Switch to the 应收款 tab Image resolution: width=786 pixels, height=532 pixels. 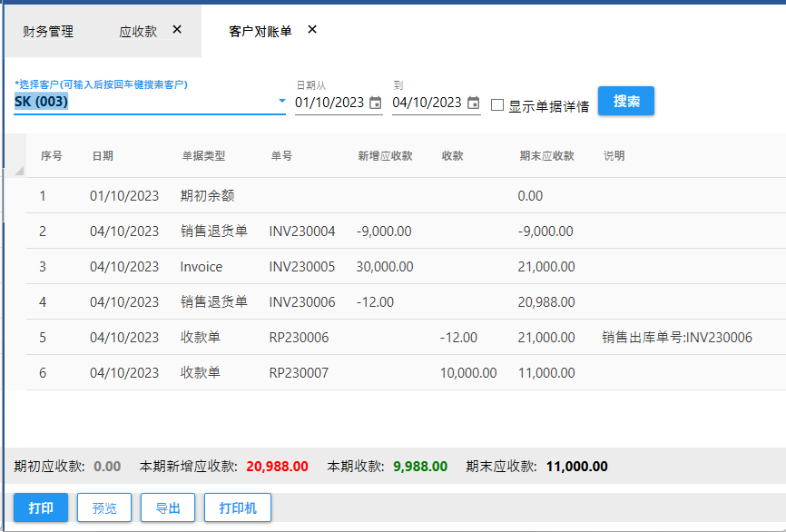click(138, 32)
